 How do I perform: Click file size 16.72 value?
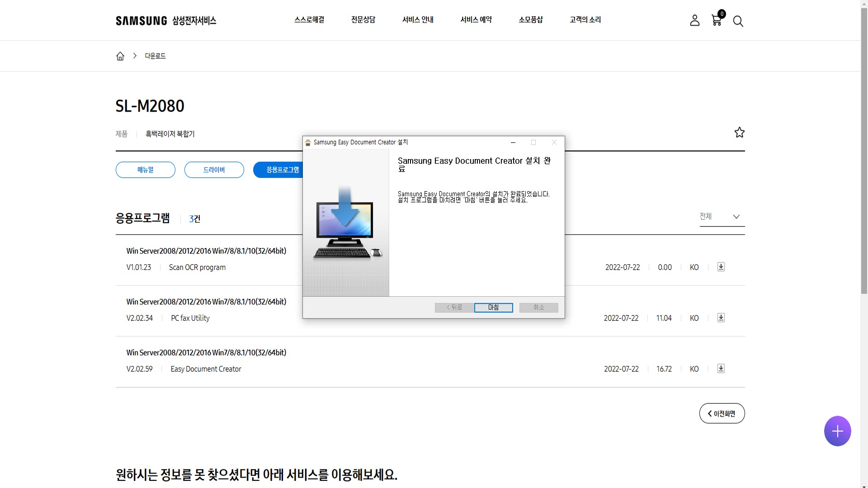coord(664,369)
